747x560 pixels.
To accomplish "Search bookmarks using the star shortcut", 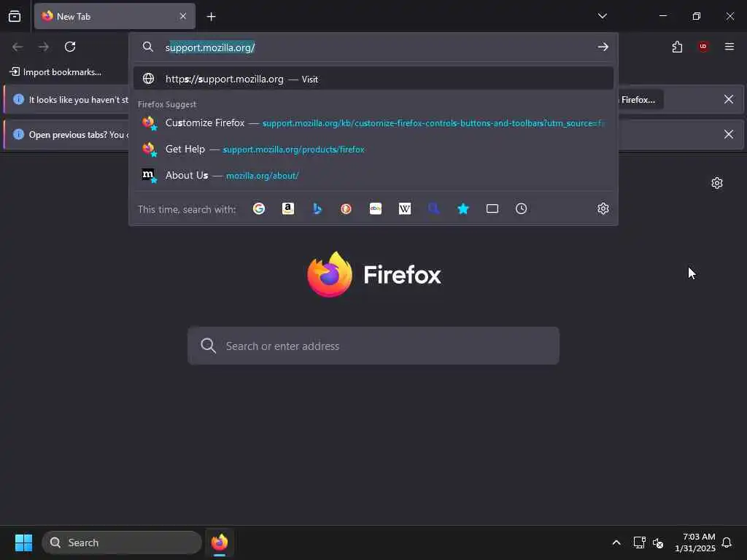I will [x=463, y=209].
